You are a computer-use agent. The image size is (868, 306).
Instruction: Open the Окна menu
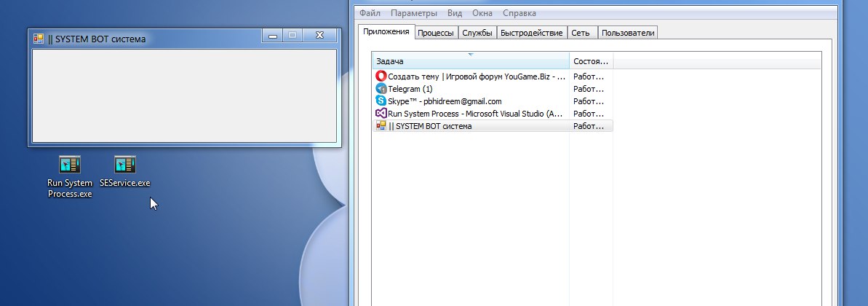[482, 13]
